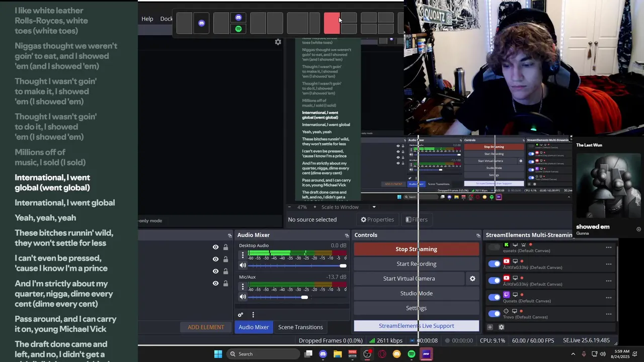Click Start Recording button
Image resolution: width=644 pixels, height=362 pixels.
[417, 264]
